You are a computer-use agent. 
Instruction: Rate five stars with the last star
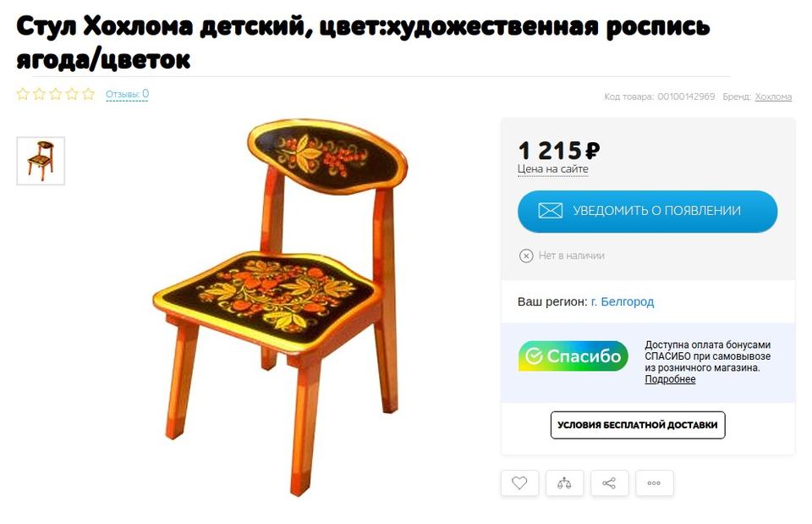point(89,94)
